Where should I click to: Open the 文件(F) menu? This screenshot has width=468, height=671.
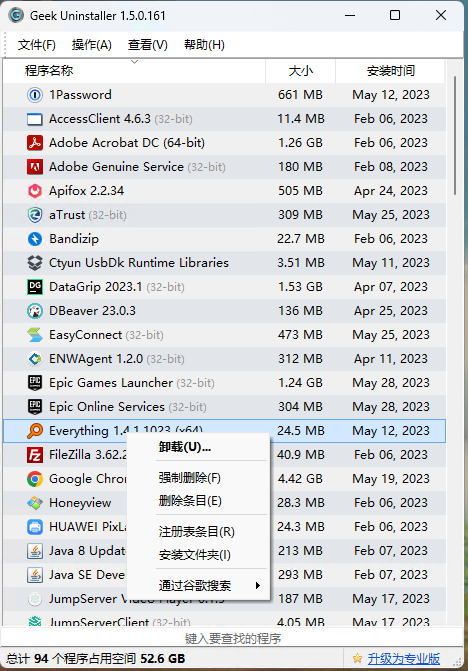(37, 45)
